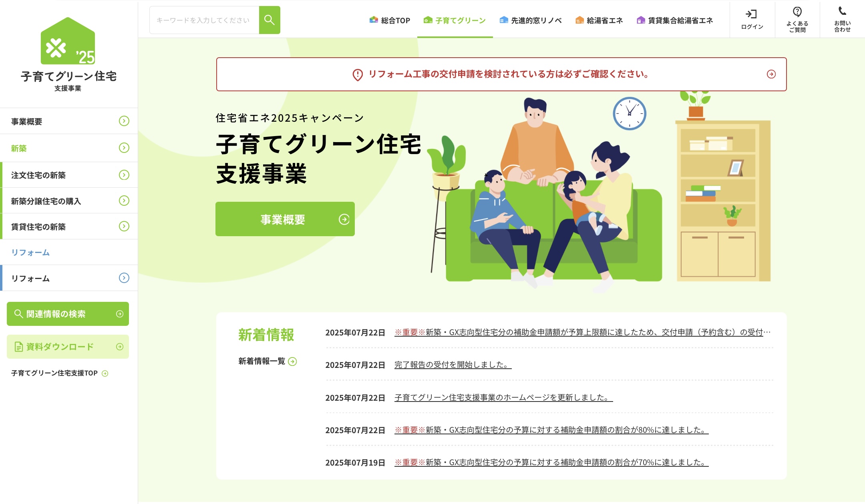Click the green search magnifier button
Viewport: 865px width, 504px height.
(270, 20)
